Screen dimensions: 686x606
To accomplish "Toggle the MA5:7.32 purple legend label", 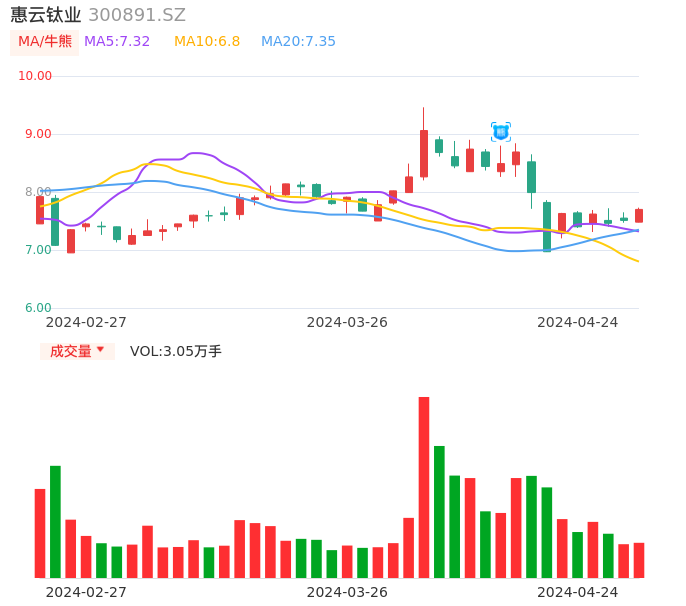I will point(117,41).
